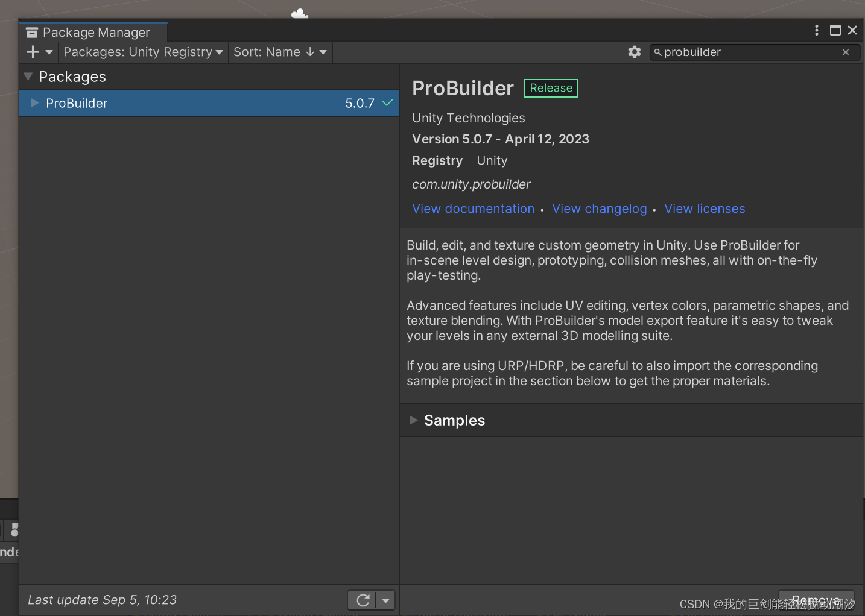Click the Package Manager icon on the tab
This screenshot has height=616, width=865.
(x=31, y=32)
